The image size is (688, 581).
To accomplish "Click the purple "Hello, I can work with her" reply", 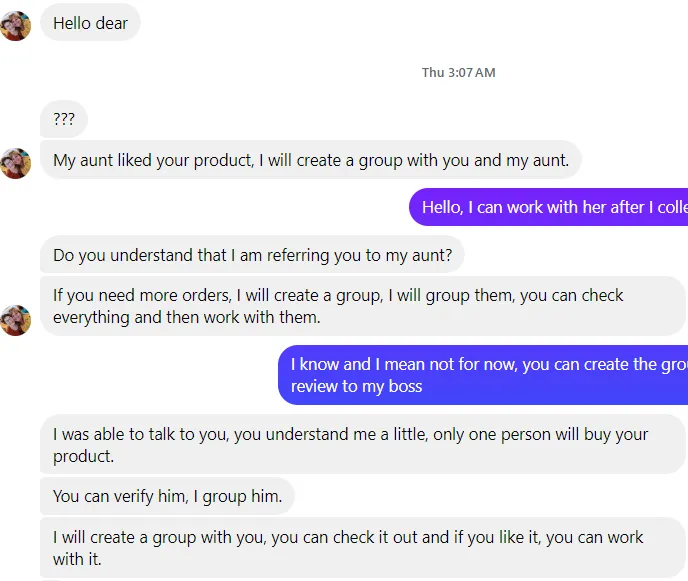I will pyautogui.click(x=549, y=207).
